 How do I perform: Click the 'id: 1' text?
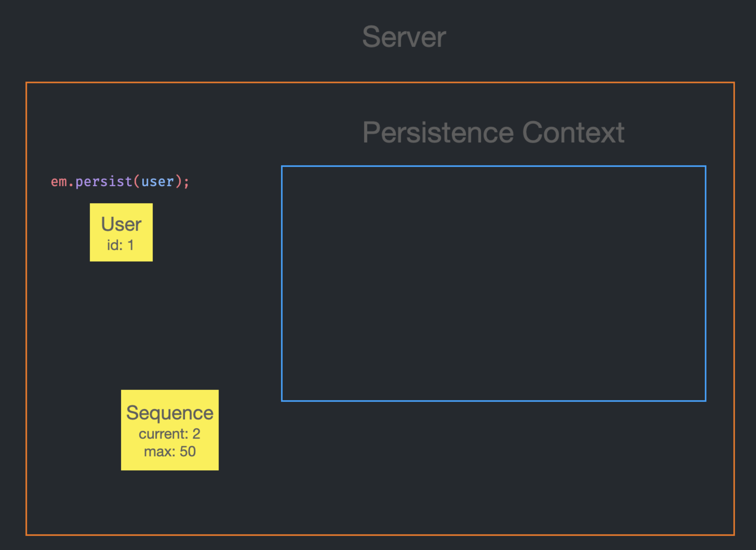click(x=120, y=245)
